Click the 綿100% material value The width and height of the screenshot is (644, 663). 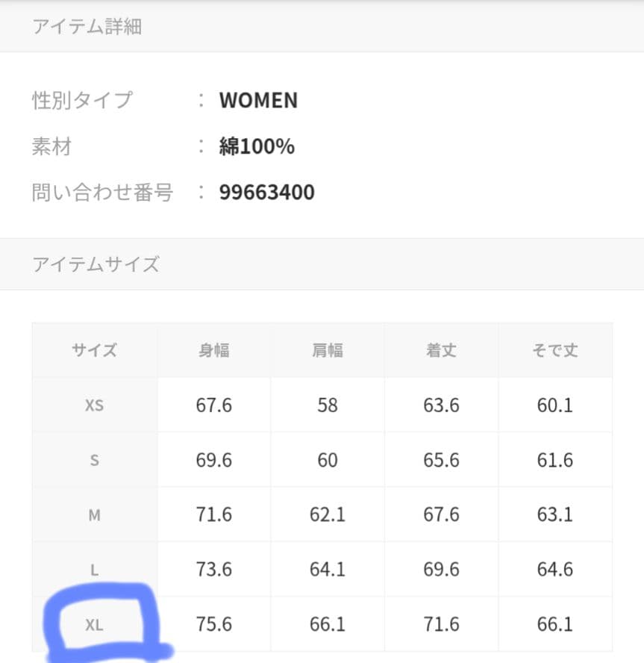(257, 146)
